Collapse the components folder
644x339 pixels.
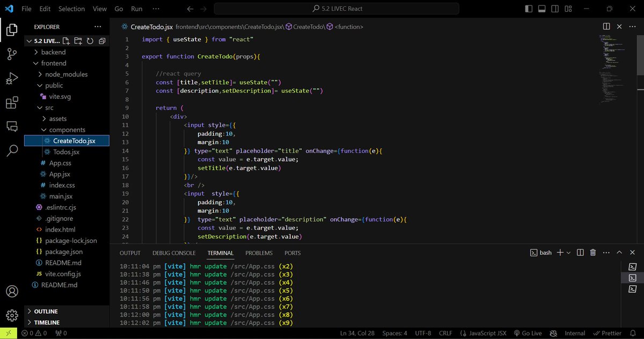pos(67,129)
